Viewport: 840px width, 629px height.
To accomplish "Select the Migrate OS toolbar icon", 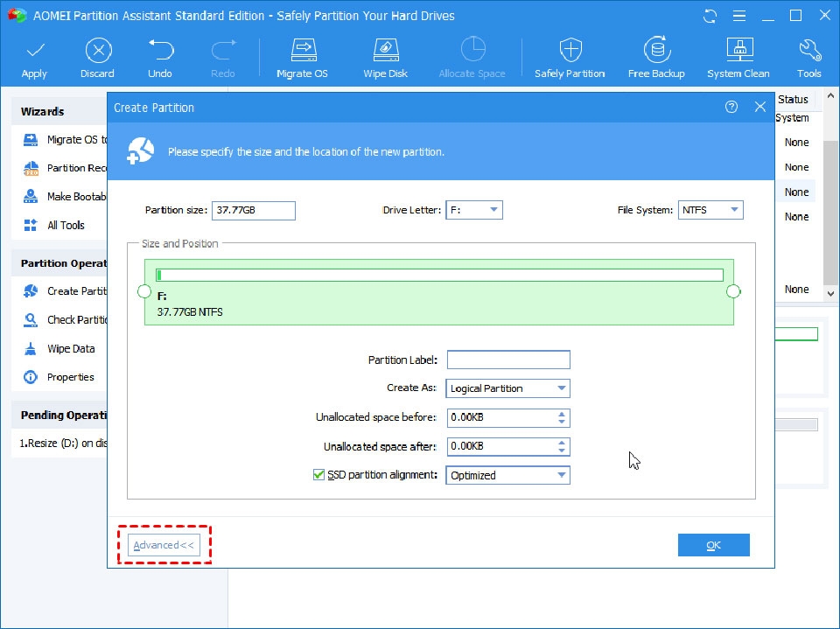I will pos(302,56).
